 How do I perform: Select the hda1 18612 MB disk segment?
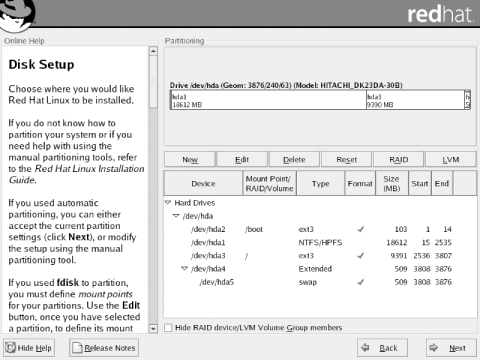tap(268, 100)
